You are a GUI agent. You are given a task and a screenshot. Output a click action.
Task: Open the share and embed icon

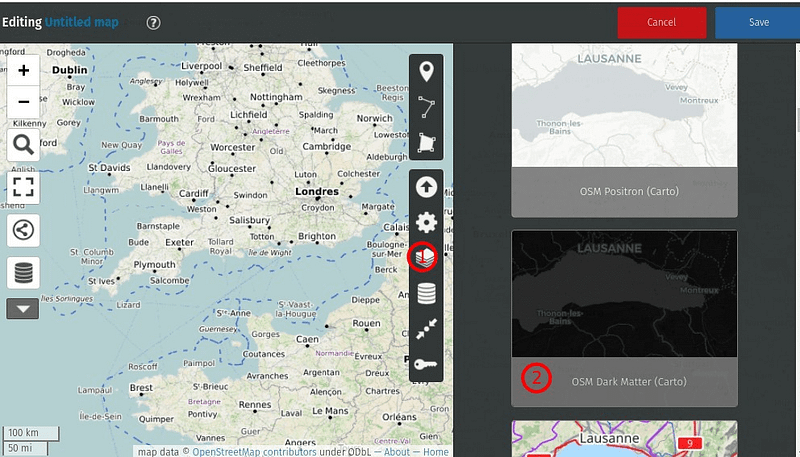click(23, 230)
